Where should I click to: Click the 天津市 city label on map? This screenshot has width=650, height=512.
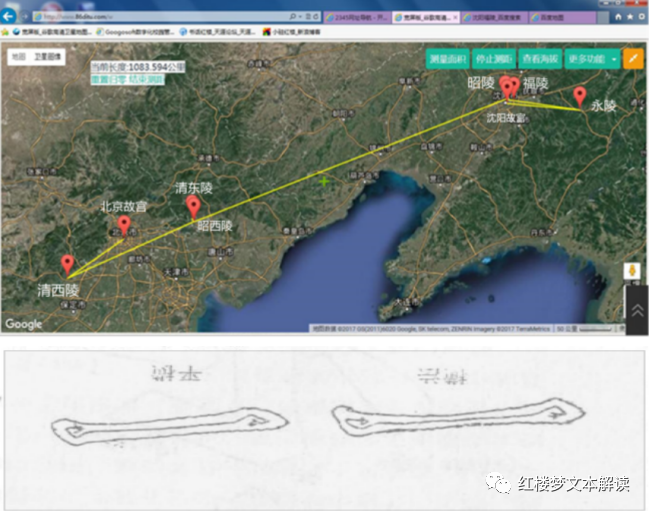[176, 272]
